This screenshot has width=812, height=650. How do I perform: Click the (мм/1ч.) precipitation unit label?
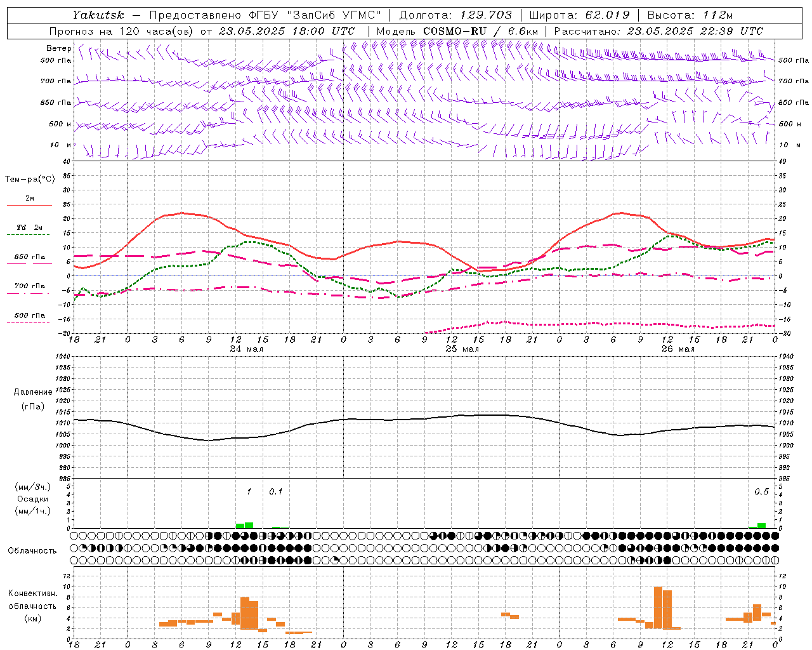tap(32, 511)
